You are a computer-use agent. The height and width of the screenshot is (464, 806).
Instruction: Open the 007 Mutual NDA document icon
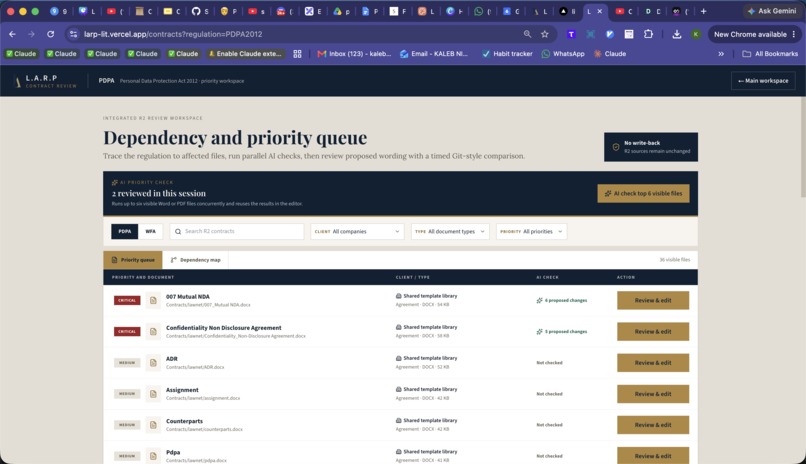(153, 300)
